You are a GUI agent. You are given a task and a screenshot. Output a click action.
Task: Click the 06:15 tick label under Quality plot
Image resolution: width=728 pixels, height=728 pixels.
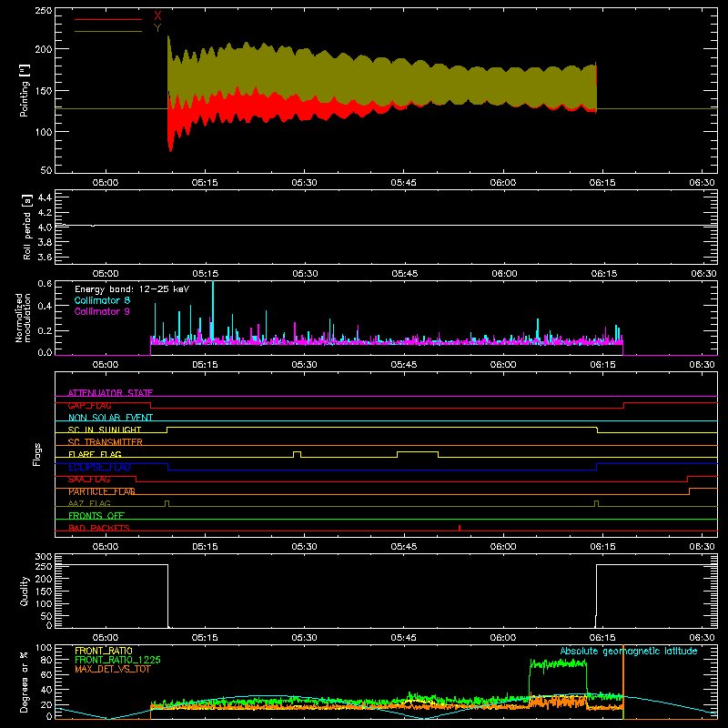click(602, 638)
